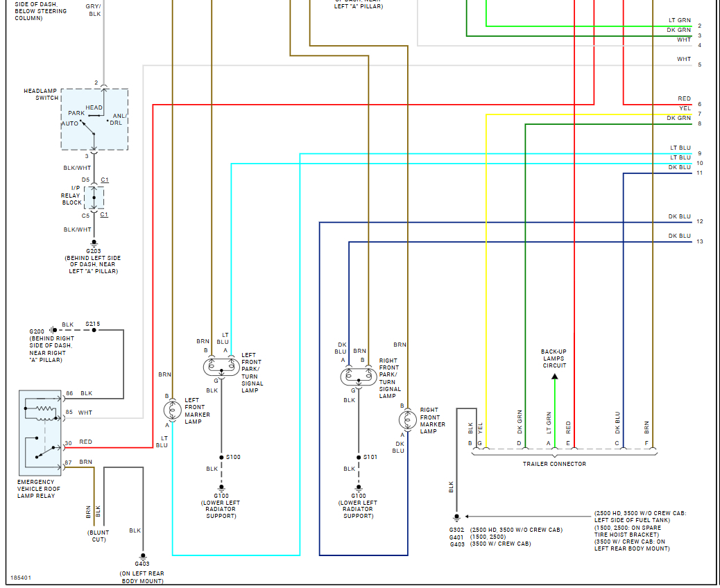
Task: Click the 'DK BLU' label at pin 13
Action: coord(680,236)
